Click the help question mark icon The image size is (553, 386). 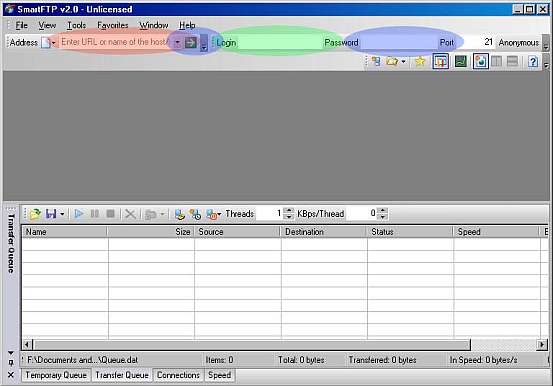coord(533,61)
